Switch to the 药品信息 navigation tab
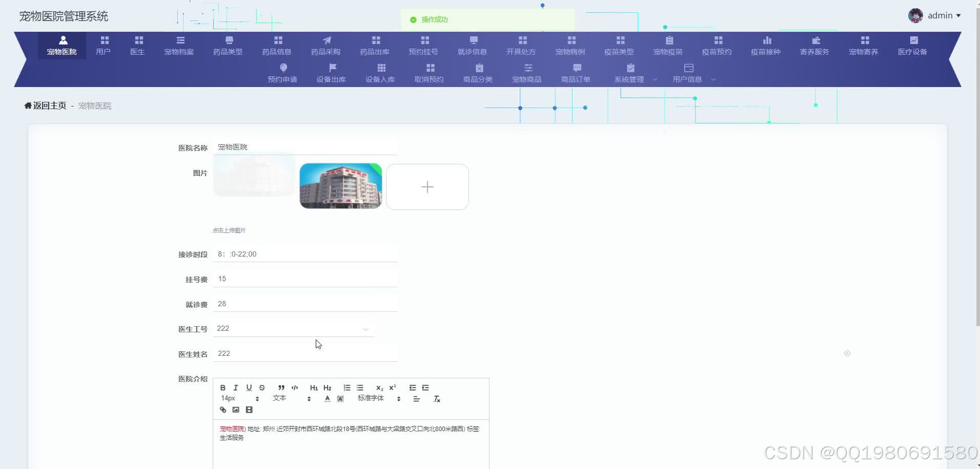 277,45
